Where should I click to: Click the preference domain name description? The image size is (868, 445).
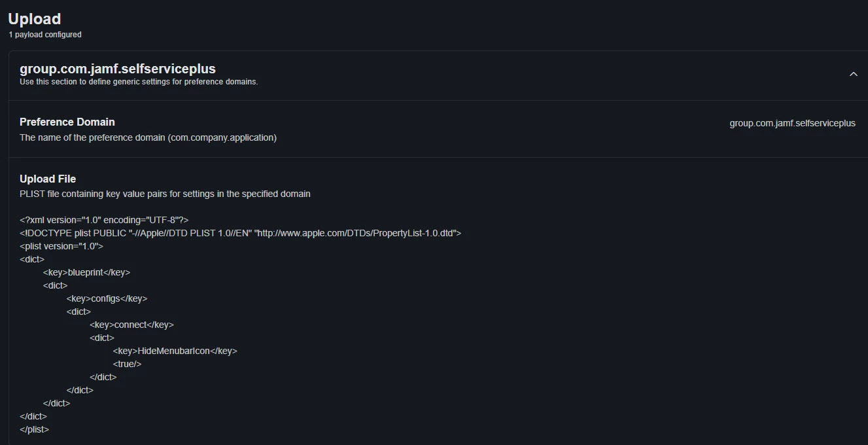coord(148,137)
